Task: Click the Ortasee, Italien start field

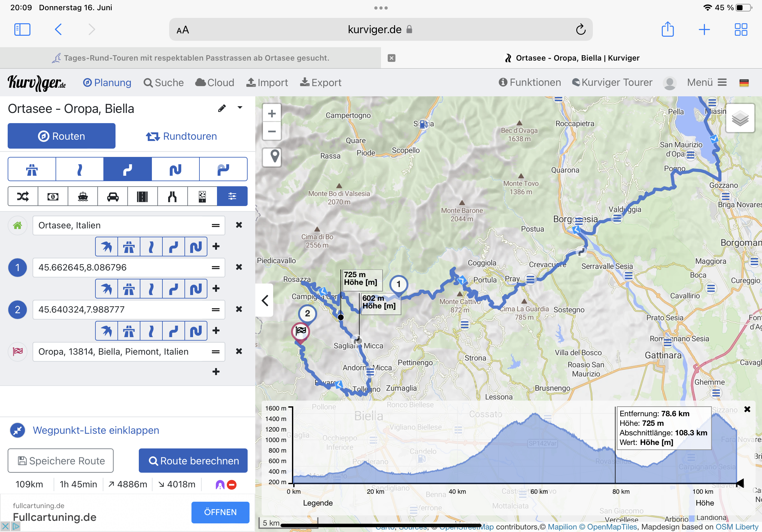Action: point(129,225)
